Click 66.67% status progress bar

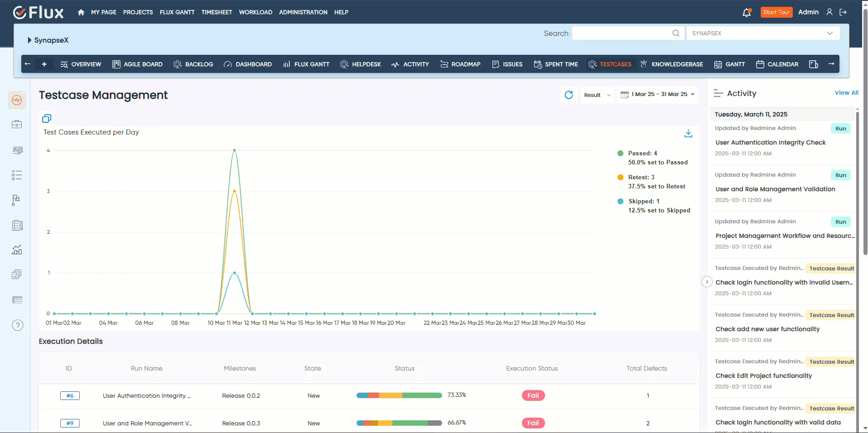pos(399,423)
